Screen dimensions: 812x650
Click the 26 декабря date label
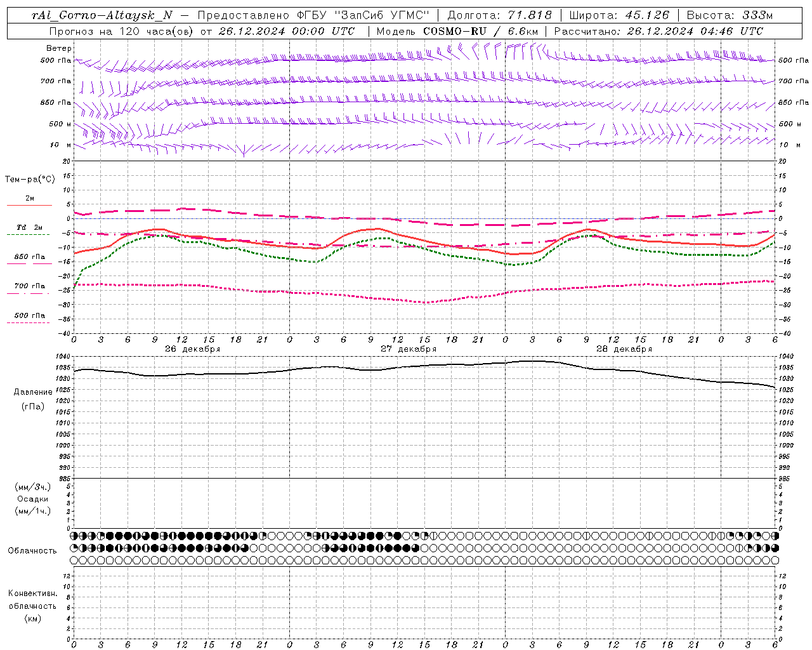[x=192, y=349]
